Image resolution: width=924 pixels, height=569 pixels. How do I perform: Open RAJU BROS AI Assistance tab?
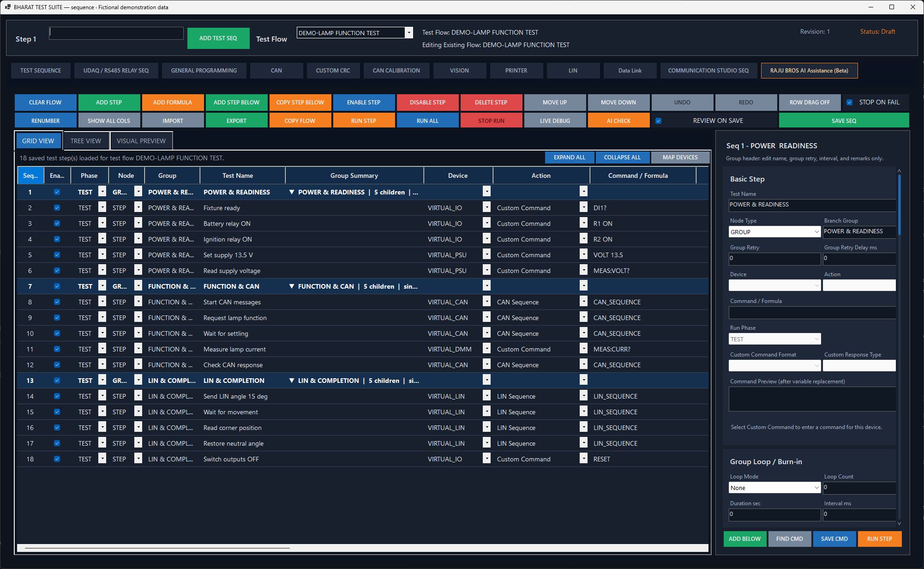(809, 71)
